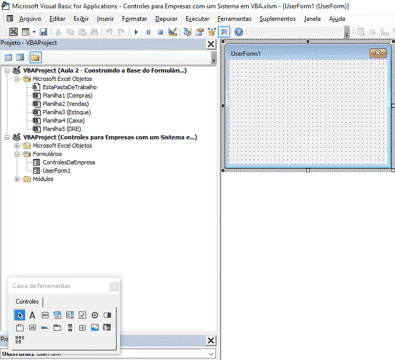
Task: Click the Cut scissors icon
Action: (x=58, y=32)
